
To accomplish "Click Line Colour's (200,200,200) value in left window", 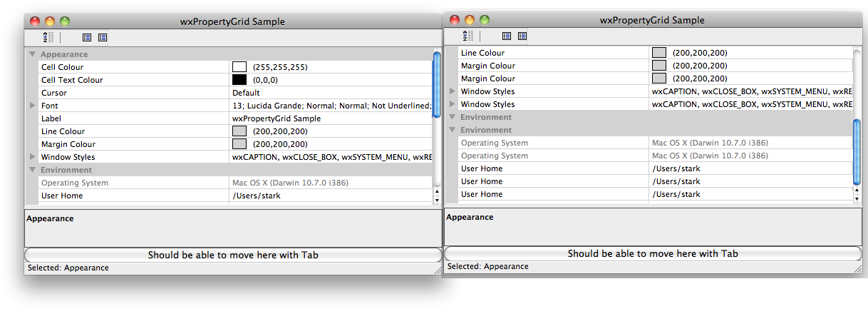I will click(280, 131).
